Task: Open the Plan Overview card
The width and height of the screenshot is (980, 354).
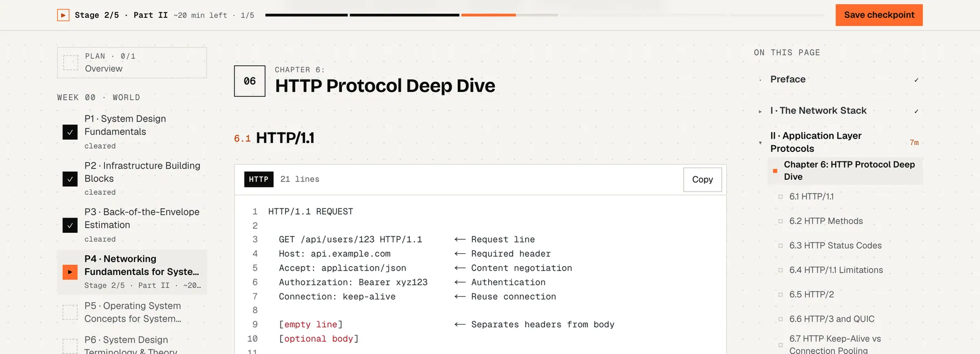Action: click(132, 62)
